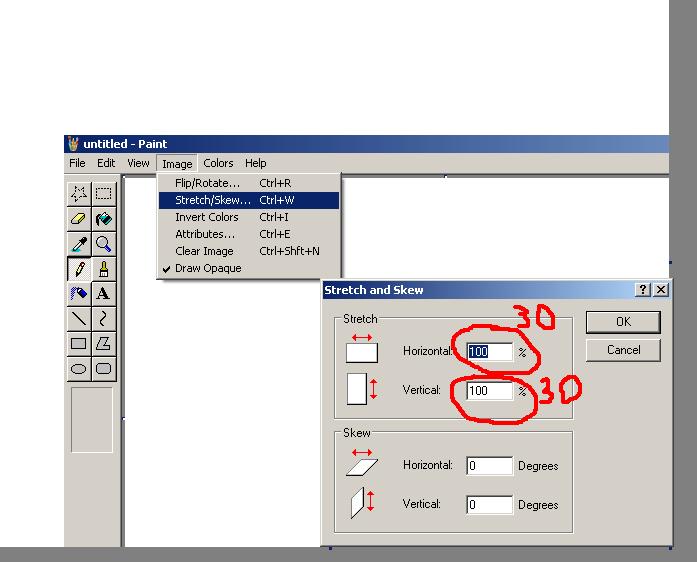
Task: Click the tool options box below toolbox
Action: (92, 420)
